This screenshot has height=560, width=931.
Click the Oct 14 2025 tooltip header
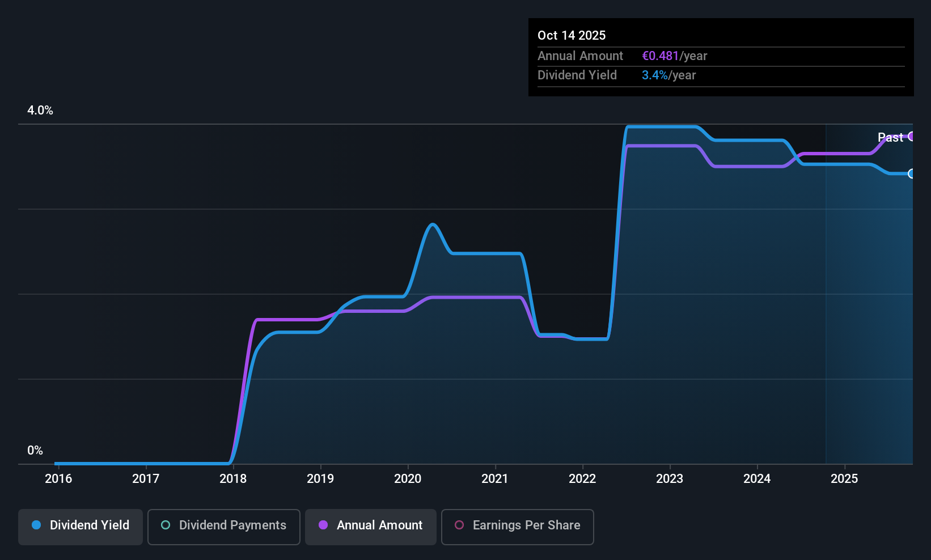[x=572, y=35]
